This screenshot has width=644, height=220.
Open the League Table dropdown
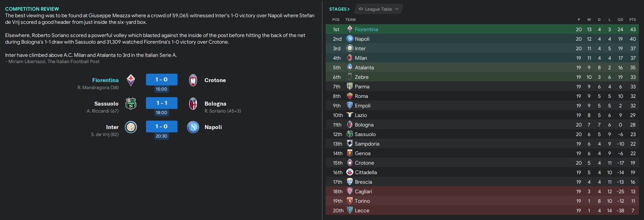click(379, 9)
